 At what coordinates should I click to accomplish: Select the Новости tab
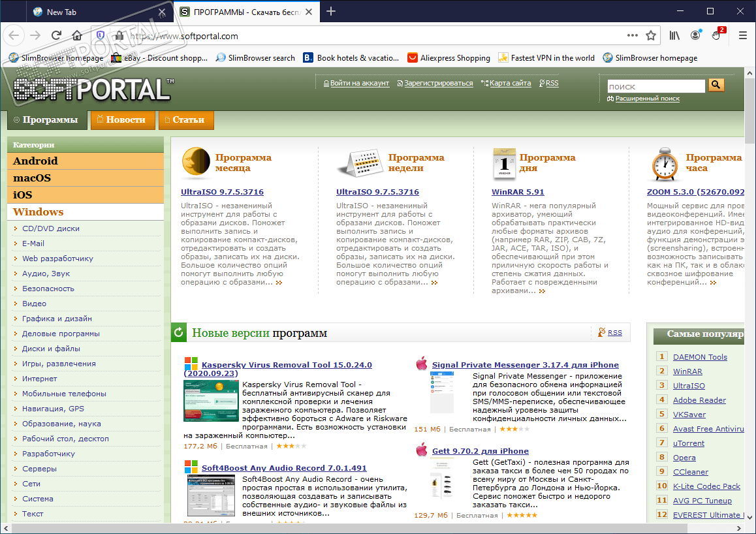point(123,120)
